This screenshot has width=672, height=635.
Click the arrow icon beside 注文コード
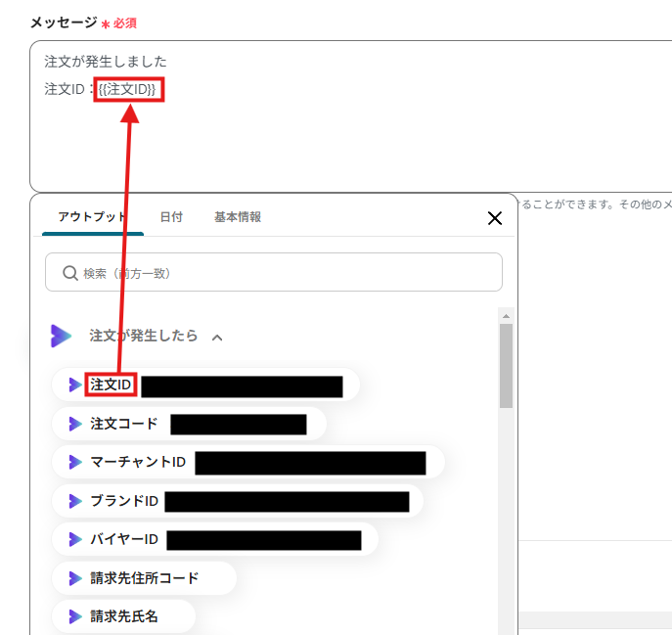(x=75, y=424)
